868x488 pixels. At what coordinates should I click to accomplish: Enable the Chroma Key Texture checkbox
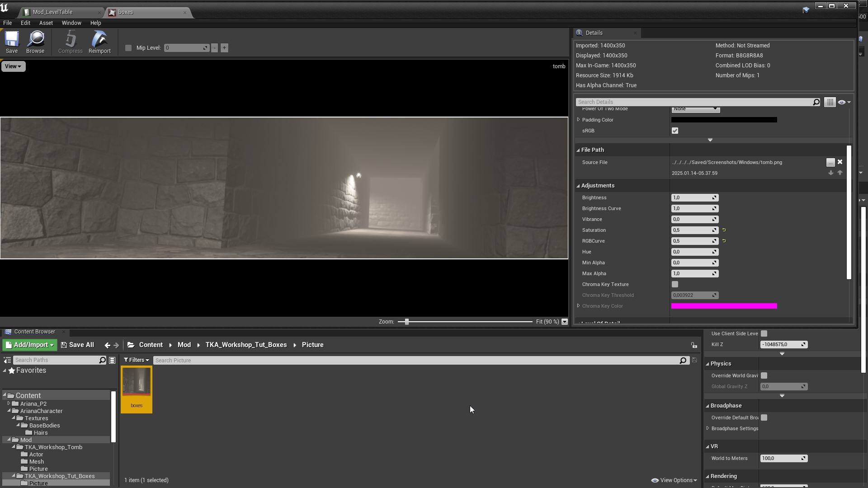click(675, 285)
